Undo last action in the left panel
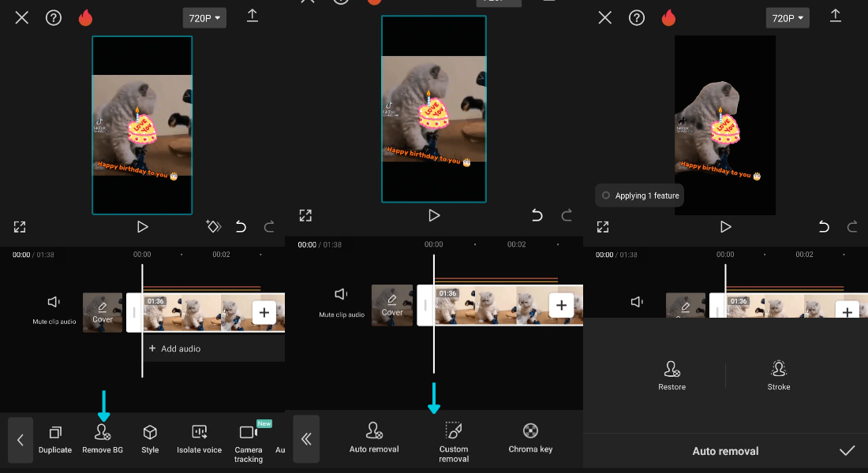The width and height of the screenshot is (868, 473). tap(241, 226)
